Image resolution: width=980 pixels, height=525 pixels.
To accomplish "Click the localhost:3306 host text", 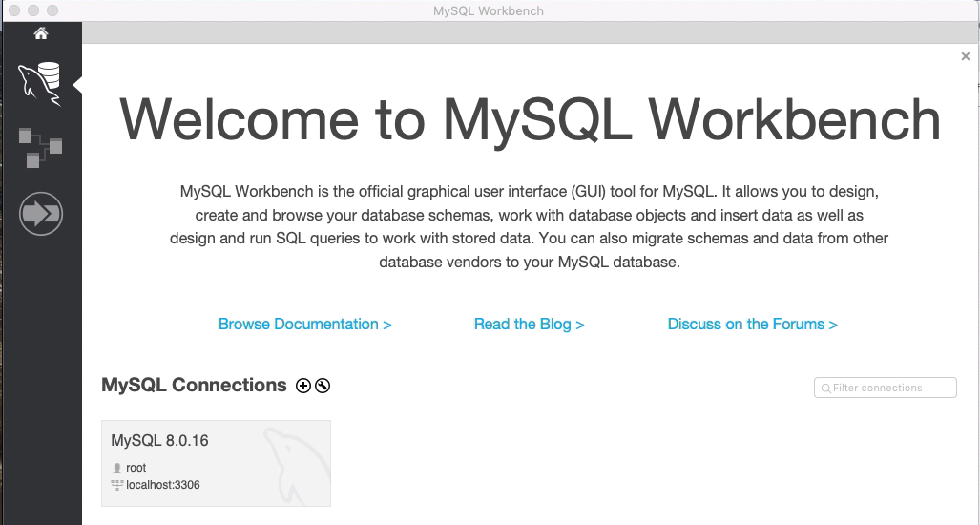I will [163, 485].
